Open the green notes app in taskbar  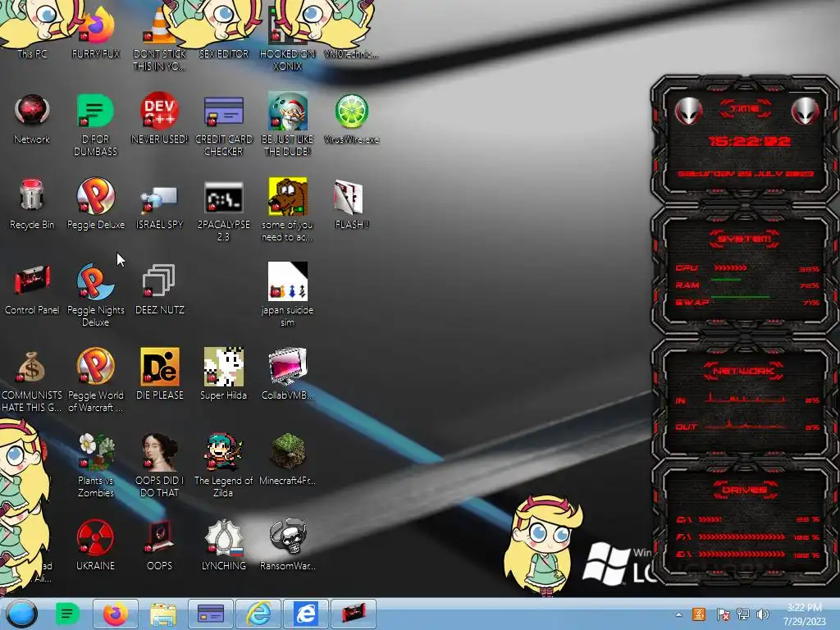[x=67, y=614]
